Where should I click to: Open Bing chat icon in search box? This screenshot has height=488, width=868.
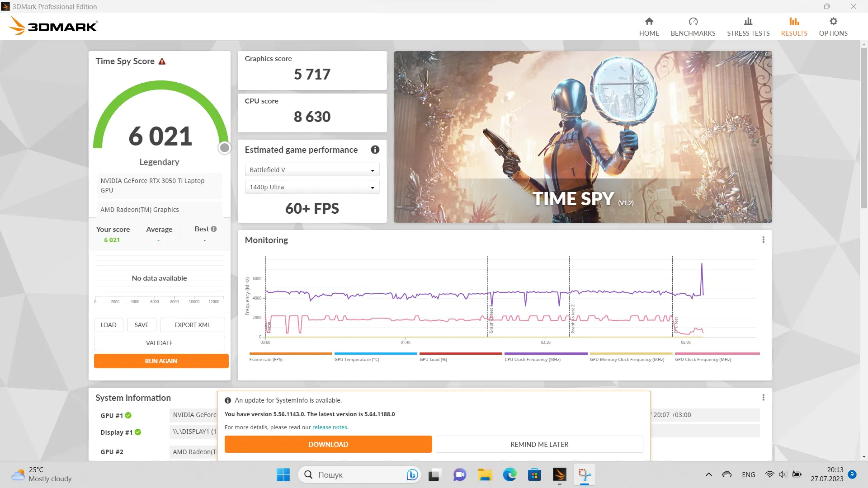(x=412, y=475)
